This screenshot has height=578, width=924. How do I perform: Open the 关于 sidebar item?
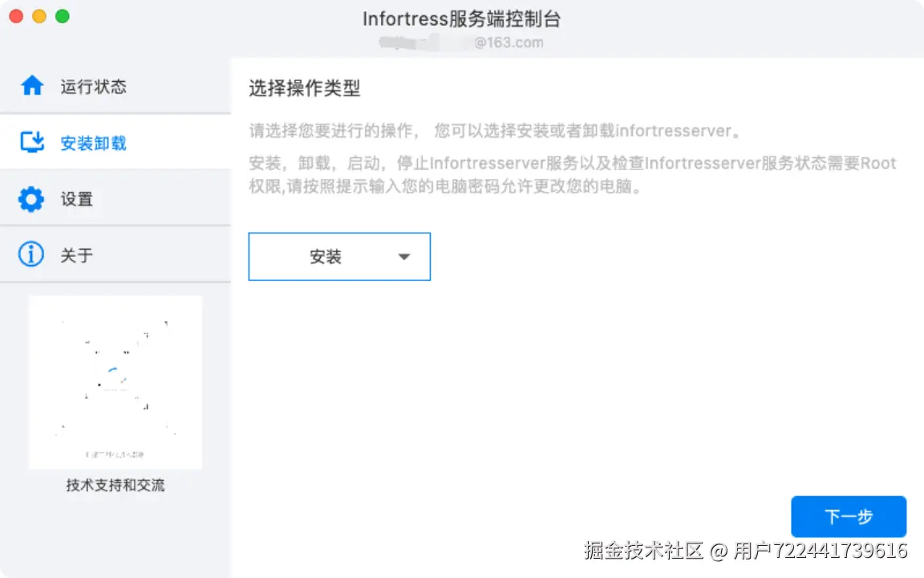pos(115,254)
